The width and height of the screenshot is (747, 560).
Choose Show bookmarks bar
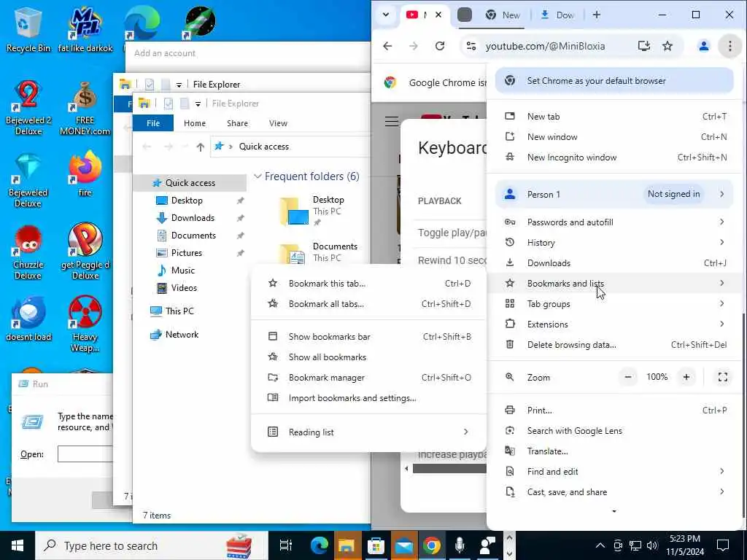(x=368, y=337)
